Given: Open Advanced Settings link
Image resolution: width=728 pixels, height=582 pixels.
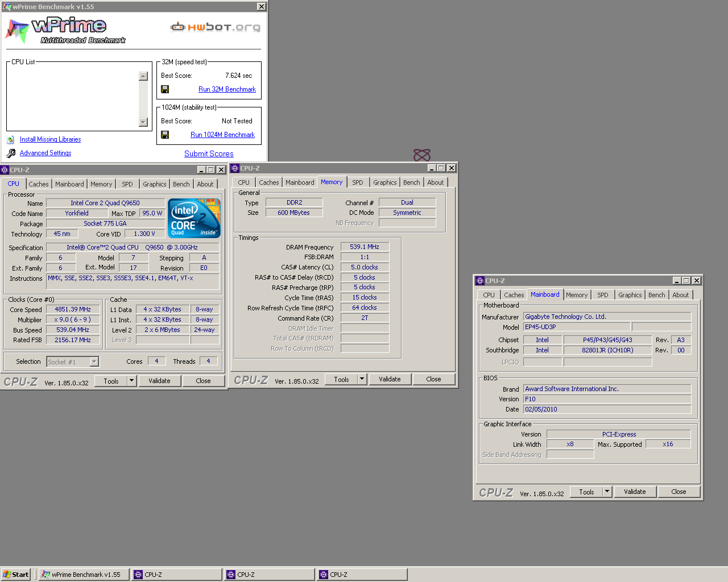Looking at the screenshot, I should (x=45, y=153).
